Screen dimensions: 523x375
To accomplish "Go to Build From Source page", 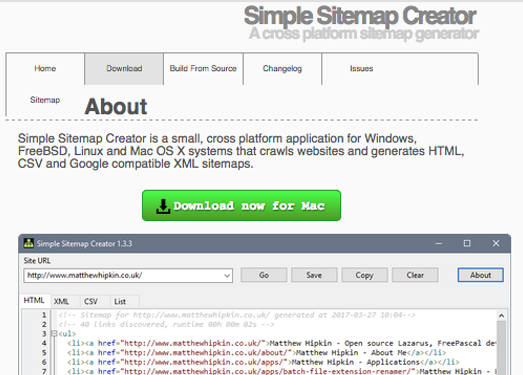I will point(203,68).
